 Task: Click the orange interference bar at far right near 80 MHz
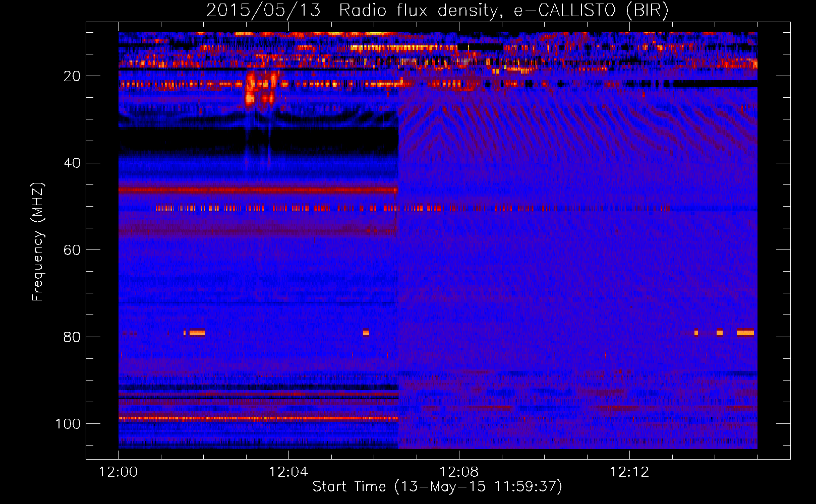[745, 333]
